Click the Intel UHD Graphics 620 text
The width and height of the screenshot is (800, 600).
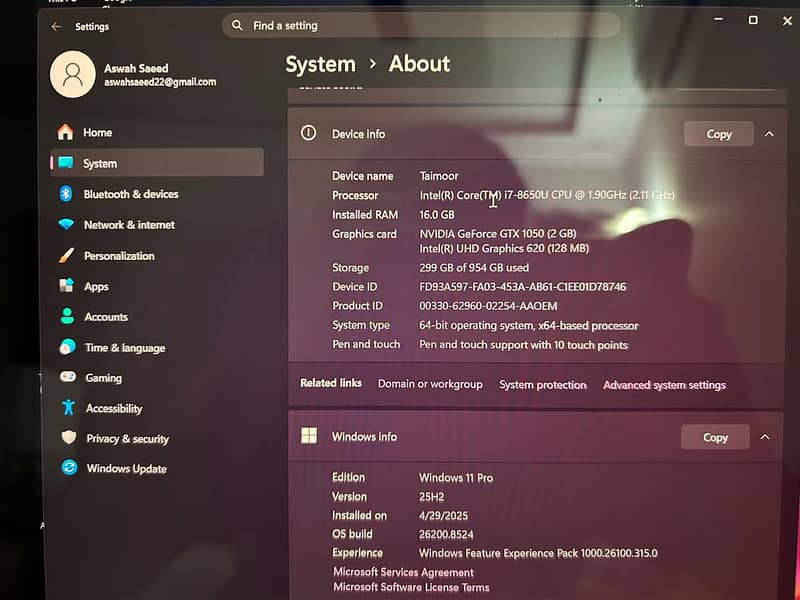(504, 248)
